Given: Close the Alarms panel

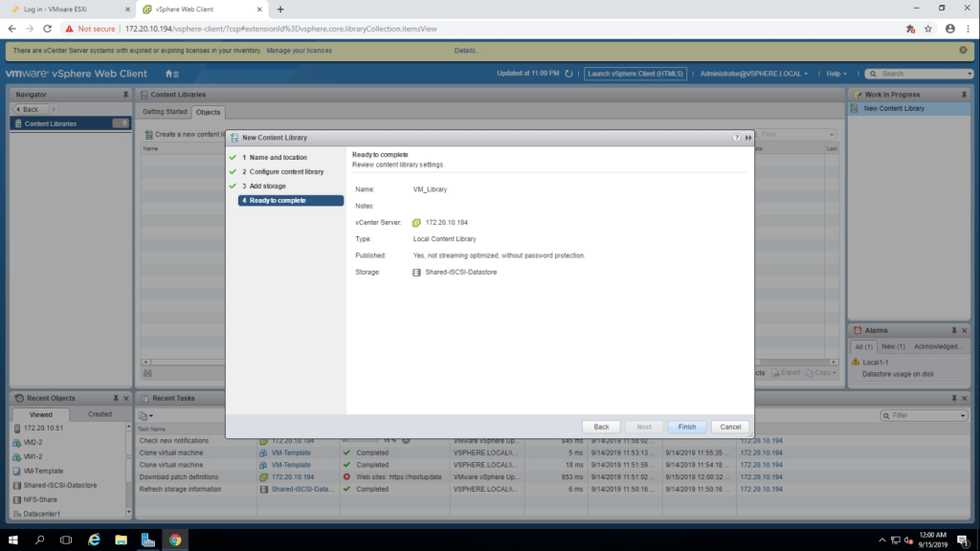Looking at the screenshot, I should (964, 330).
